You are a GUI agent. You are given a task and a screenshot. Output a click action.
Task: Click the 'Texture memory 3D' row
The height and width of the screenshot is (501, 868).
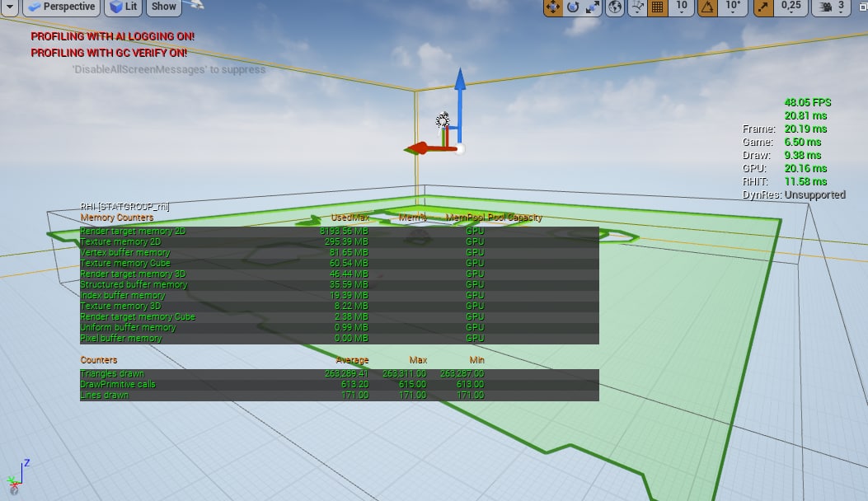pos(340,307)
